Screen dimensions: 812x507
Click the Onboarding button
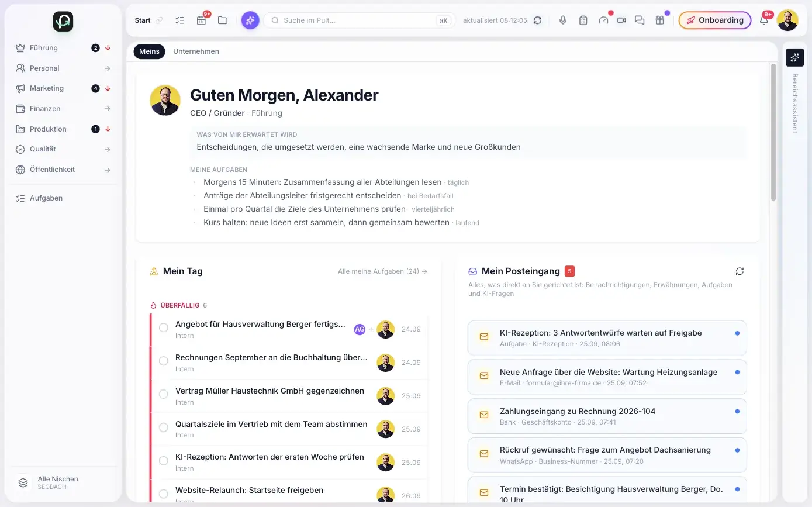point(715,20)
